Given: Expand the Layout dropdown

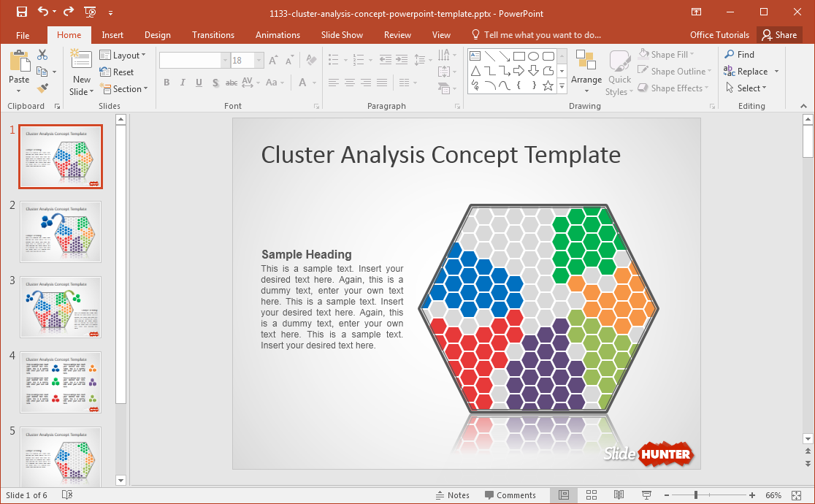Looking at the screenshot, I should [123, 56].
